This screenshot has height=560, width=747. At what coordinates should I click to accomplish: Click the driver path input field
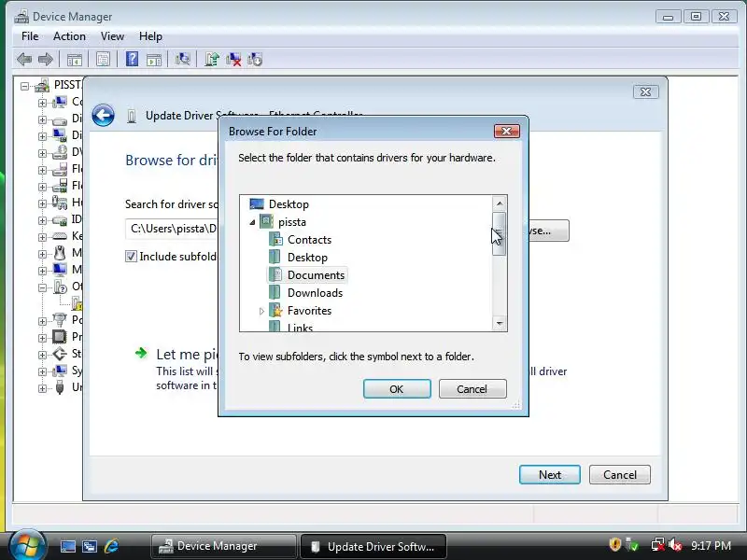pyautogui.click(x=172, y=229)
